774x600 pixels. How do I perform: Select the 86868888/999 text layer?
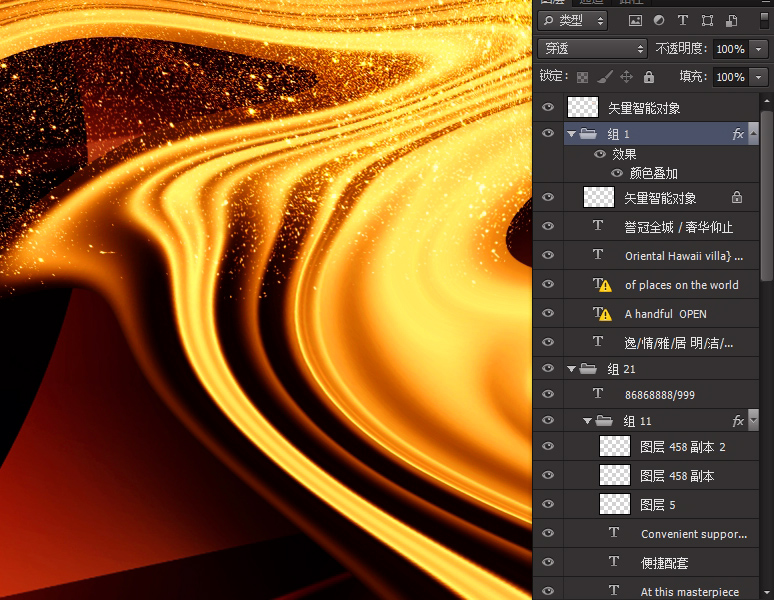click(661, 394)
